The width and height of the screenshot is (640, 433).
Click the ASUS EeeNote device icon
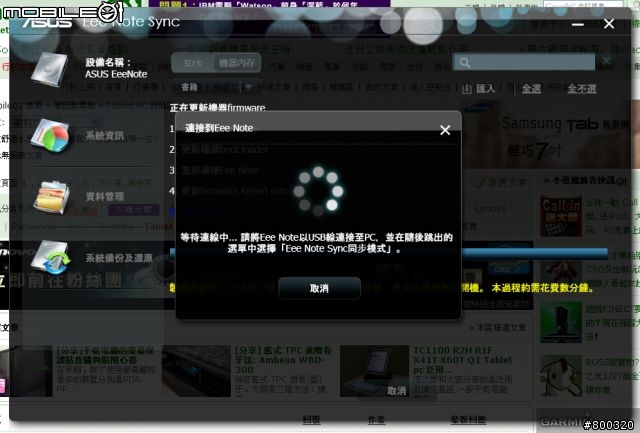click(x=49, y=69)
